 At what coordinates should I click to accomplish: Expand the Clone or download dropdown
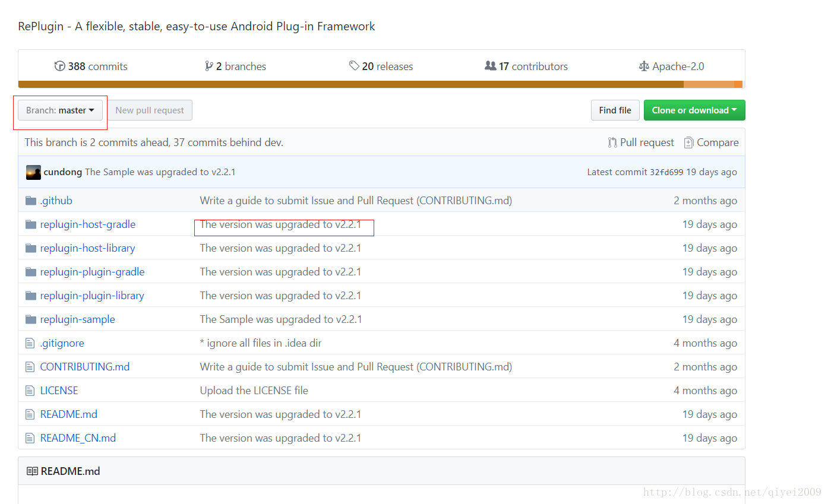pyautogui.click(x=694, y=110)
